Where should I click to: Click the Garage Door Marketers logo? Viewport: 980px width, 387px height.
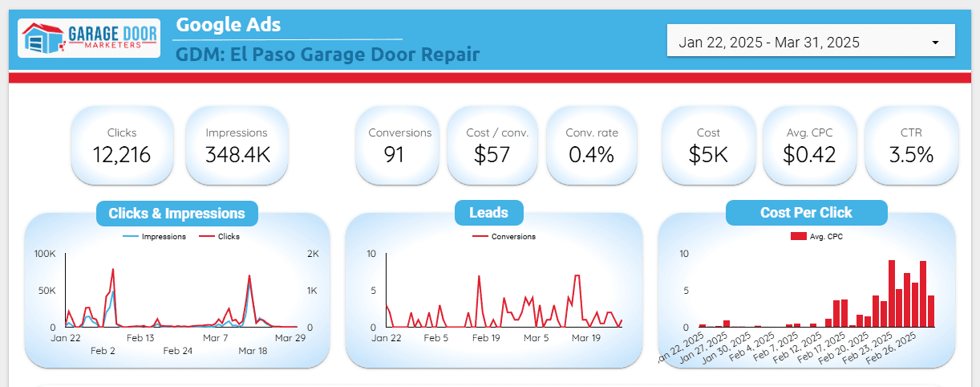pos(89,38)
